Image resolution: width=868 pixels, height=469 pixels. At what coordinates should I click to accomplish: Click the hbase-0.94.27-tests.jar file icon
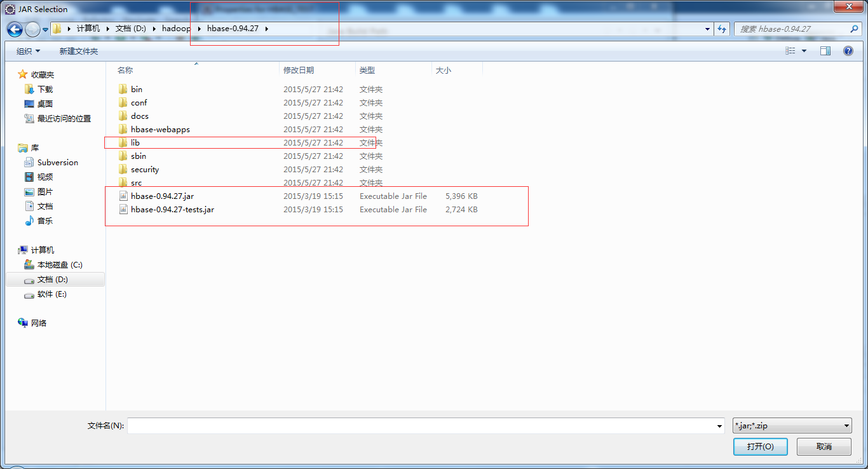coord(123,209)
